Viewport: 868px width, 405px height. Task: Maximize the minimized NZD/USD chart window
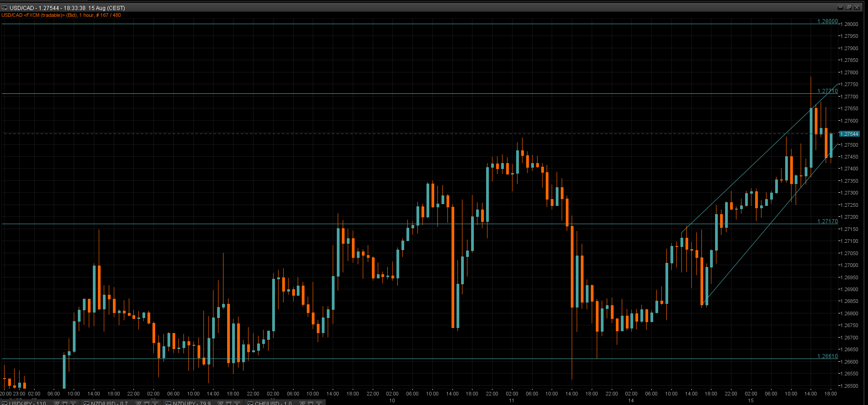(147, 403)
